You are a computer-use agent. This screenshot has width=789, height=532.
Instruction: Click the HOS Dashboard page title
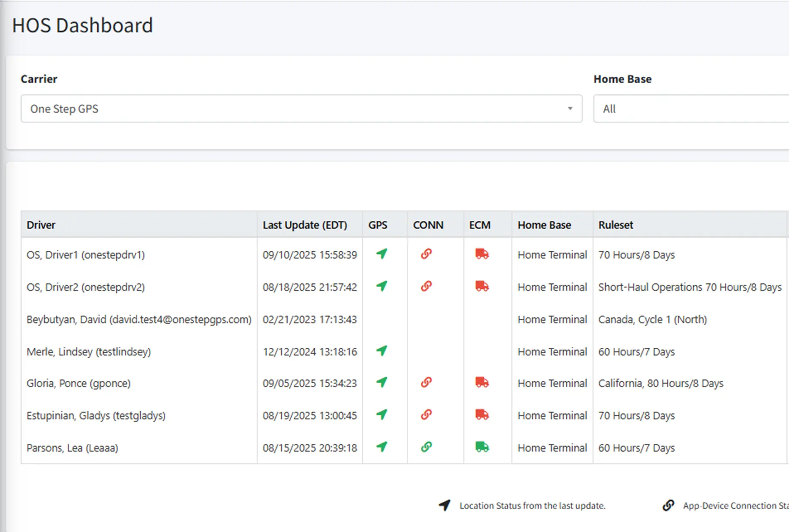82,25
